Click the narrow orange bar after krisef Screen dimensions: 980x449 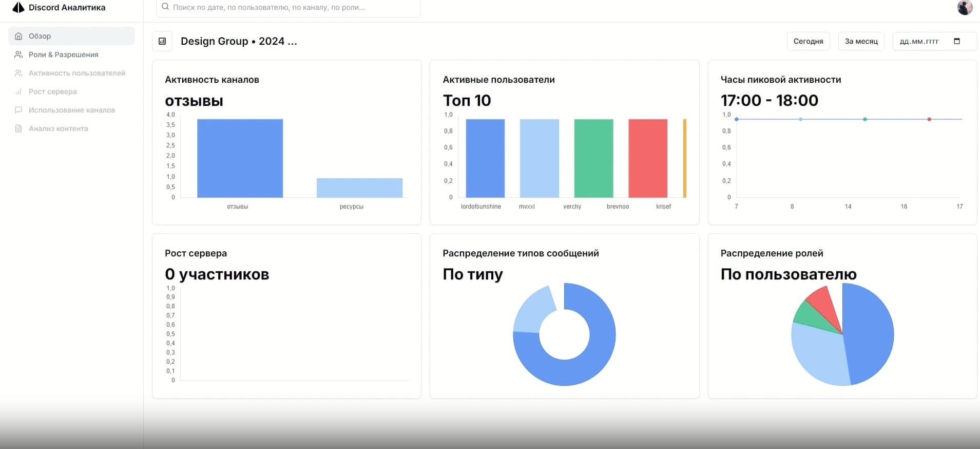click(x=685, y=158)
